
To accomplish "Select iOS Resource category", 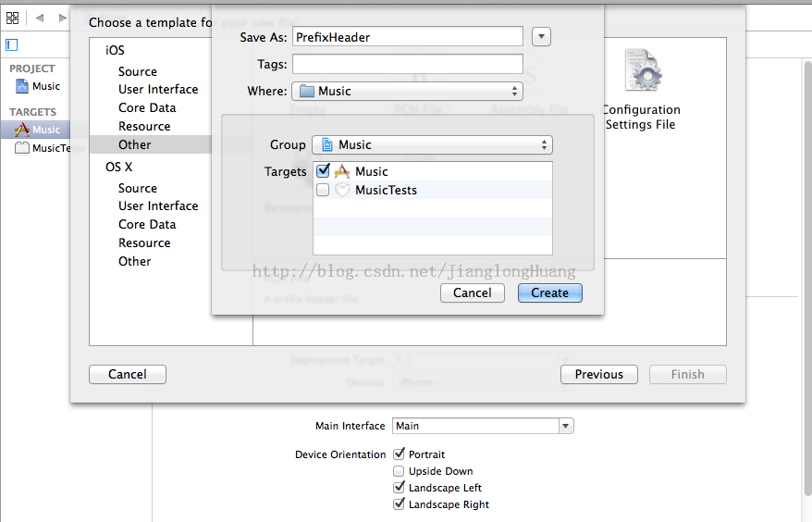I will [x=144, y=127].
